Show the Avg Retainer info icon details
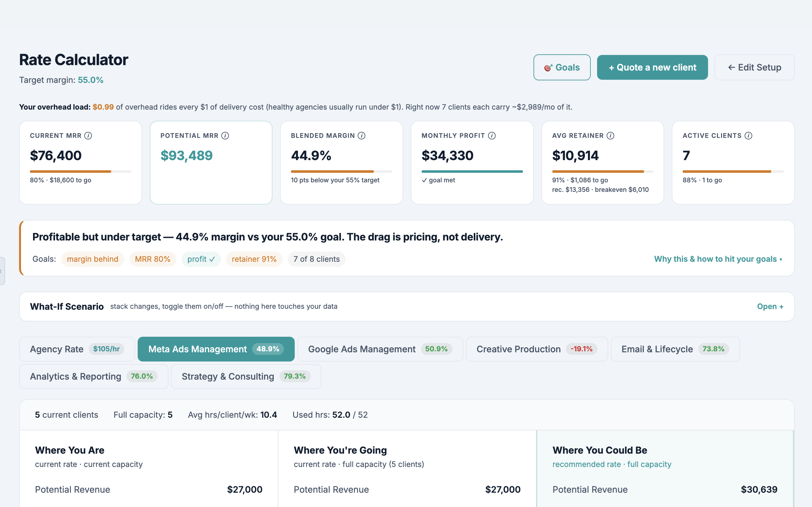 [x=610, y=135]
